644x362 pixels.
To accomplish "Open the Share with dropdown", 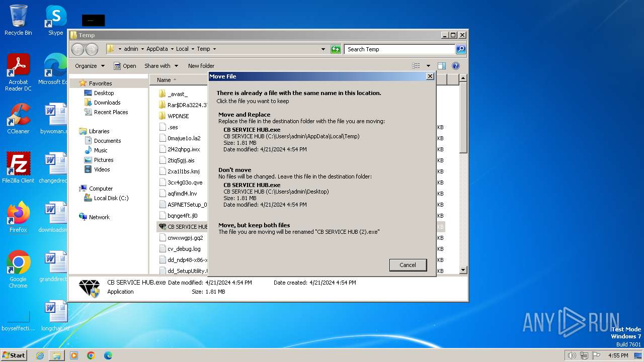I will (161, 66).
